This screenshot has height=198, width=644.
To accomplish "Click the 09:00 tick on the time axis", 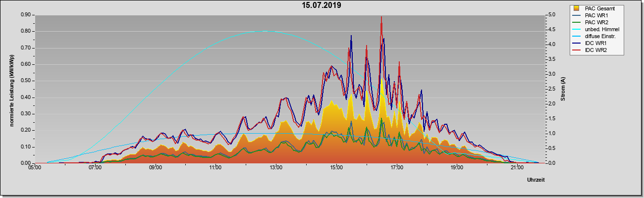I will pyautogui.click(x=155, y=168).
